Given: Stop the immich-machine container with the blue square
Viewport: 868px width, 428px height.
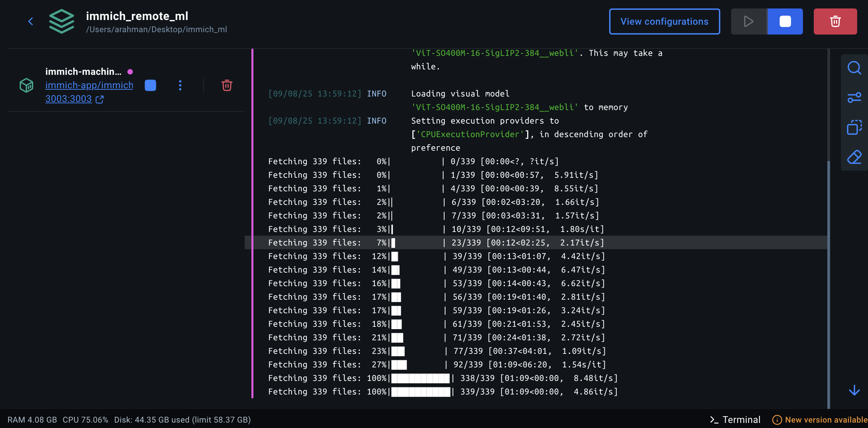Looking at the screenshot, I should pyautogui.click(x=150, y=85).
